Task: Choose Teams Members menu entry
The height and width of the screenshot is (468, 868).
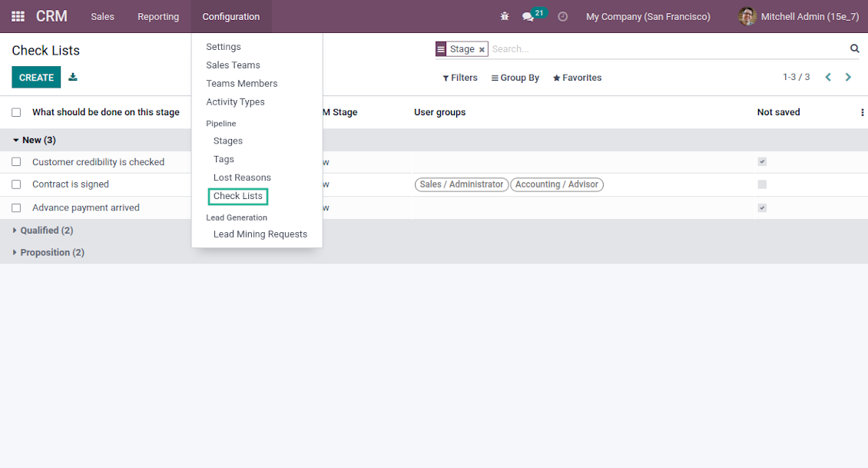Action: 241,84
